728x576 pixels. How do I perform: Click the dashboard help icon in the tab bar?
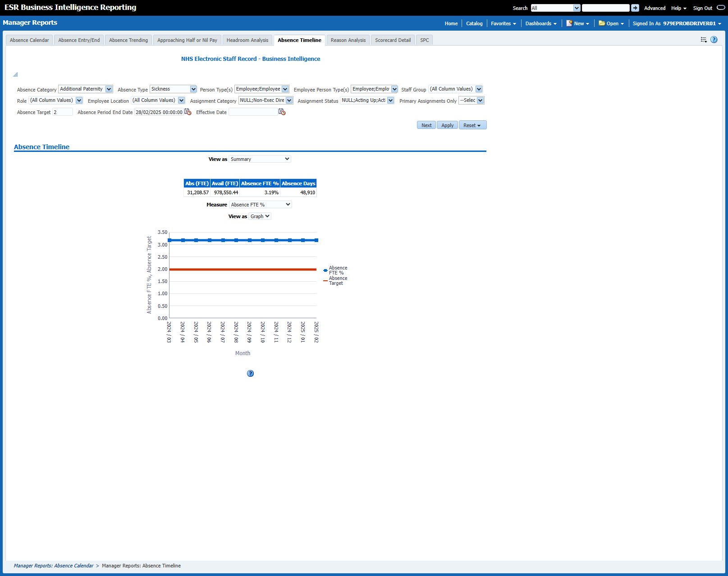point(714,40)
